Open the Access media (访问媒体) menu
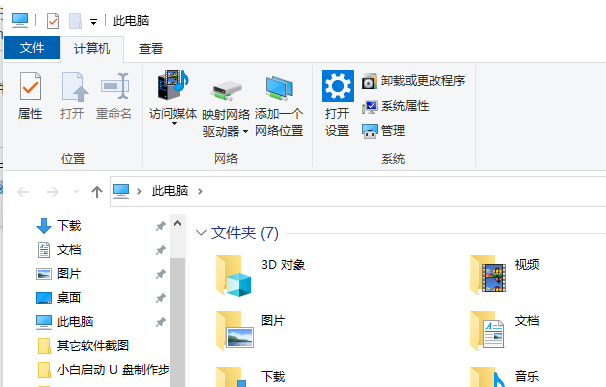This screenshot has width=606, height=387. coord(173,98)
